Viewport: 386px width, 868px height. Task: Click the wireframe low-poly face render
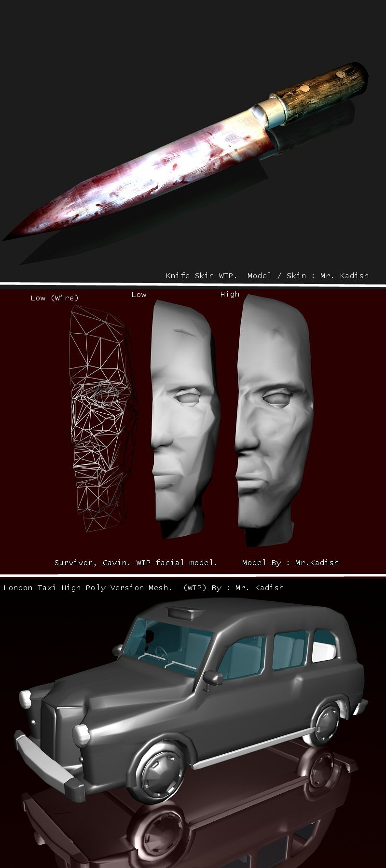pos(103,419)
